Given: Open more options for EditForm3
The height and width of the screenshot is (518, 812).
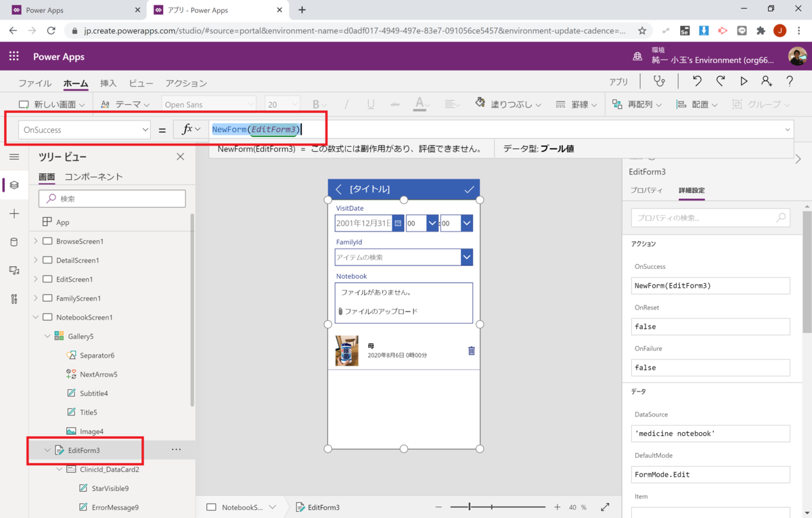Looking at the screenshot, I should point(176,450).
